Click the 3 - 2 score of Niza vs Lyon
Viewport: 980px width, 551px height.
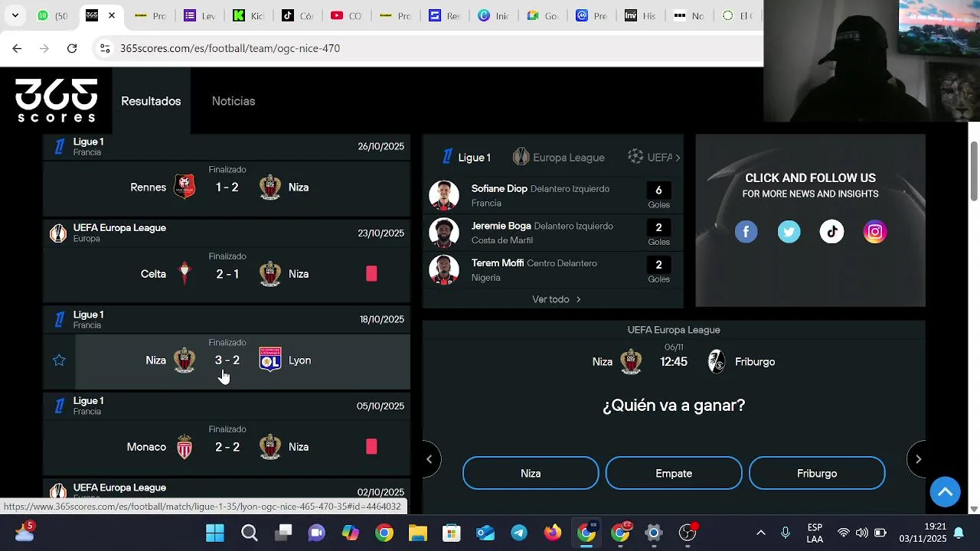coord(227,360)
